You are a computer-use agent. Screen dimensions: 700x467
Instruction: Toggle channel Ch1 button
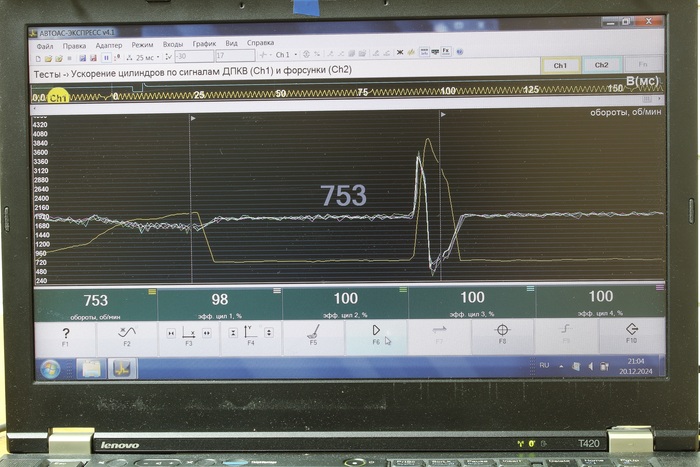click(560, 65)
